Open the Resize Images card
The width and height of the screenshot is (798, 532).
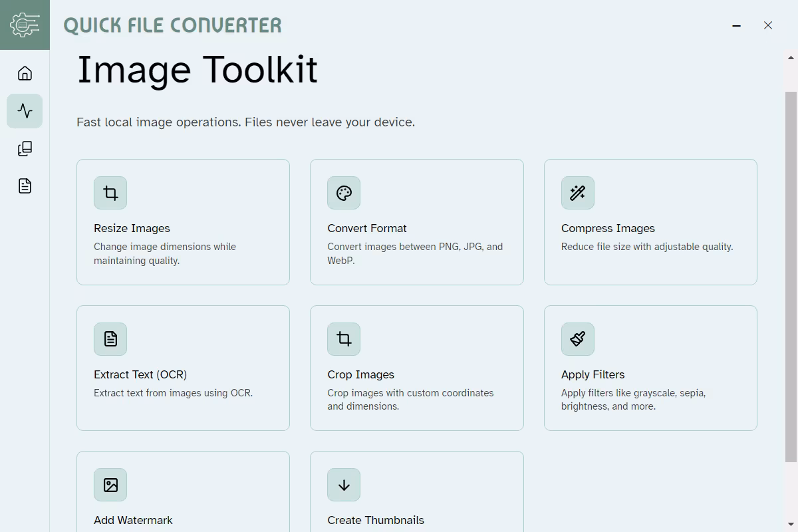tap(183, 222)
